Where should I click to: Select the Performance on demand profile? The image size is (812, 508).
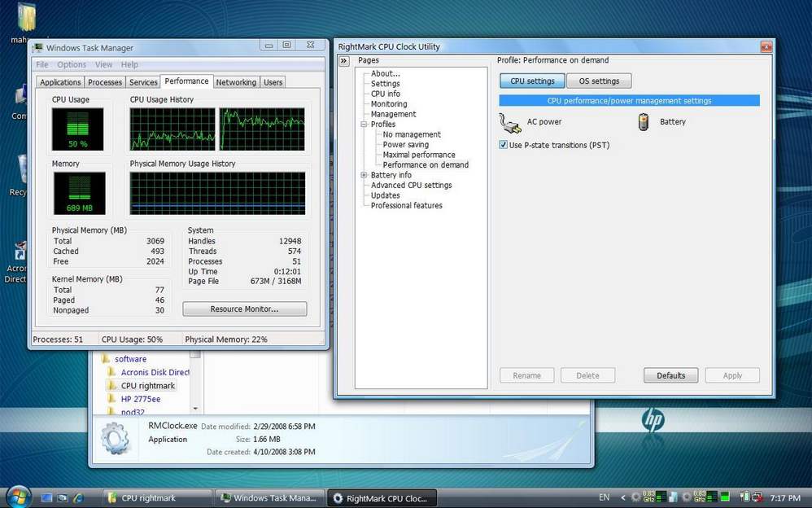tap(426, 164)
